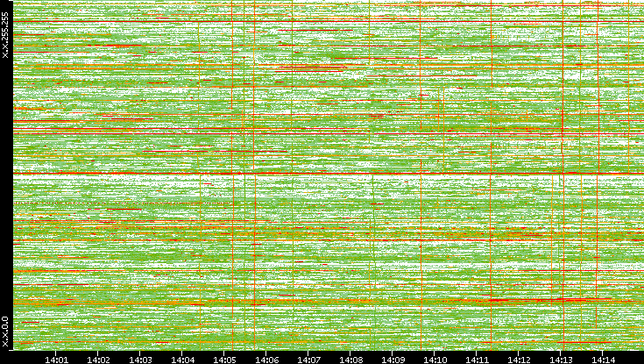Screen dimensions: 644x364
Task: Click the 14:04 time axis label
Action: tap(182, 360)
